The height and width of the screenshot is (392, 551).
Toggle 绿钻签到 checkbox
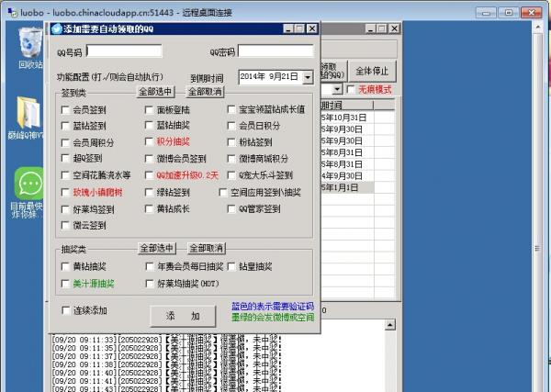coord(149,192)
